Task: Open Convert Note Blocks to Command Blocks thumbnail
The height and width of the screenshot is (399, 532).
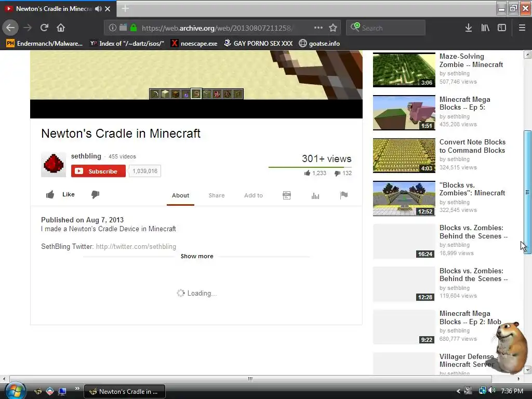Action: click(404, 155)
